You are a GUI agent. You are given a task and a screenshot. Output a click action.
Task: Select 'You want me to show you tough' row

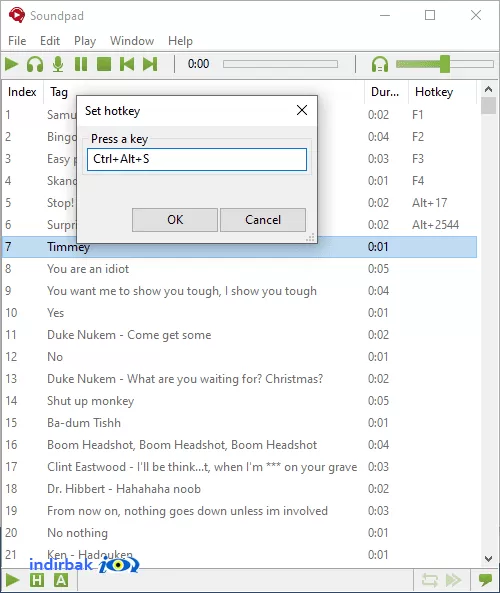pos(239,291)
